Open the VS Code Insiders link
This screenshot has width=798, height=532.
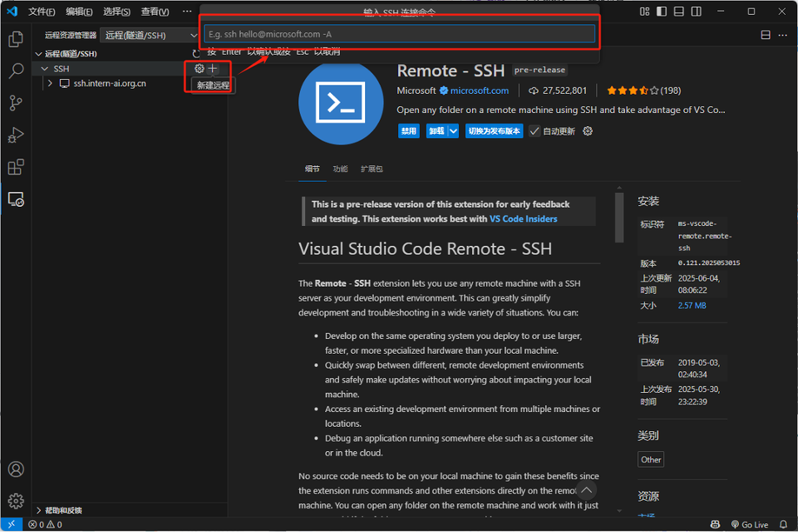[x=523, y=219]
